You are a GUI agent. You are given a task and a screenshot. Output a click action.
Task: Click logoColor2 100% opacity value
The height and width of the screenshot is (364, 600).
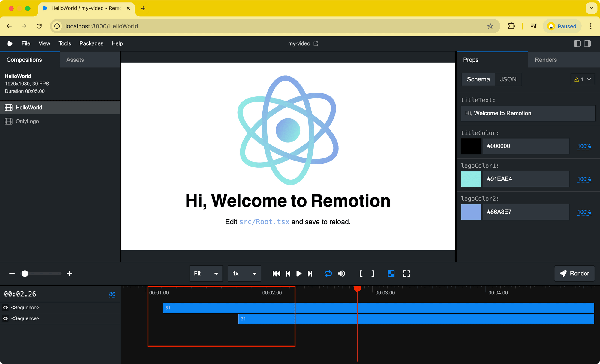pos(584,212)
